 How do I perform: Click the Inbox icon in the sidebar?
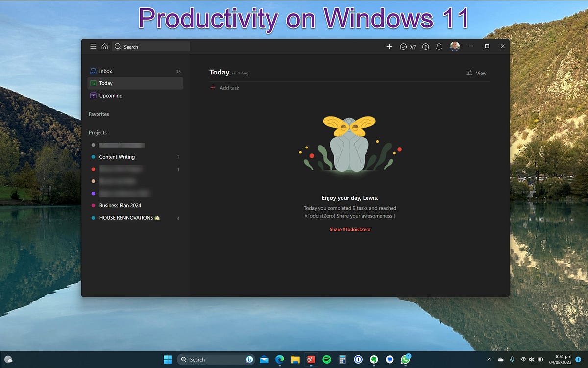93,71
